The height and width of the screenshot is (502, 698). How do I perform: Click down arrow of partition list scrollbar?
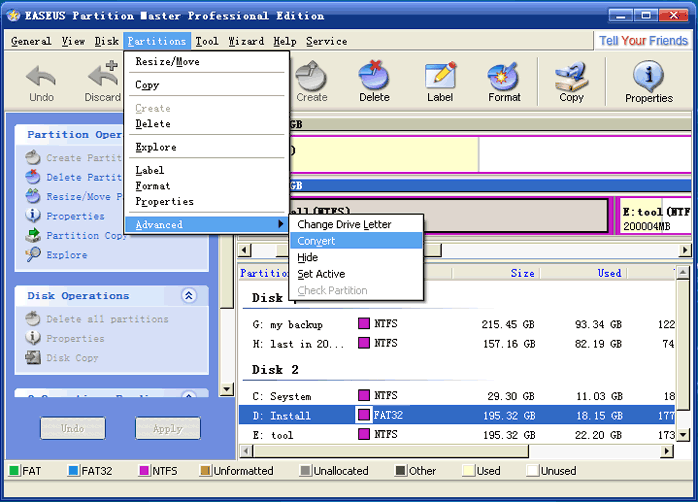pos(683,435)
